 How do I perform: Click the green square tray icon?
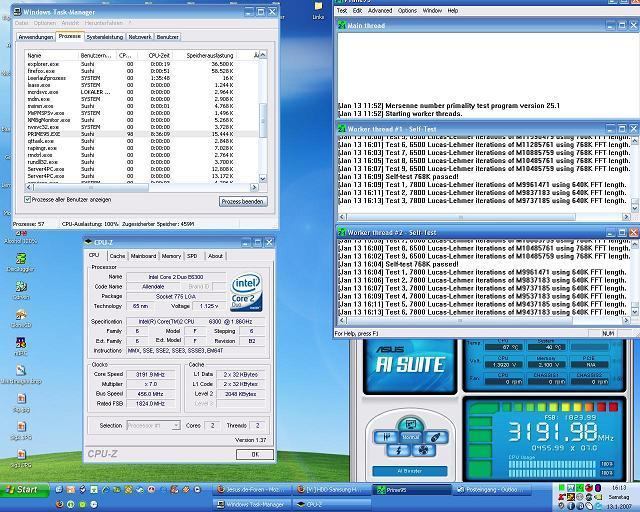tap(562, 488)
